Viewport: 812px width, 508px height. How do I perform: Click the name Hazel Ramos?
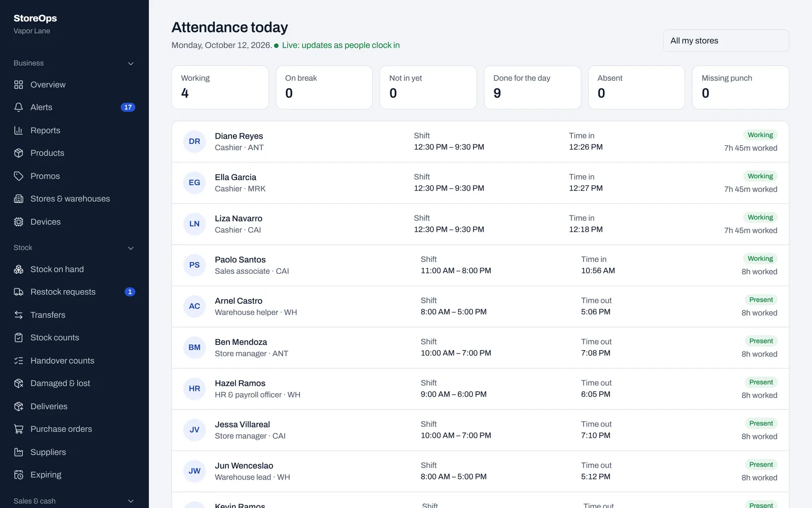[x=240, y=384]
